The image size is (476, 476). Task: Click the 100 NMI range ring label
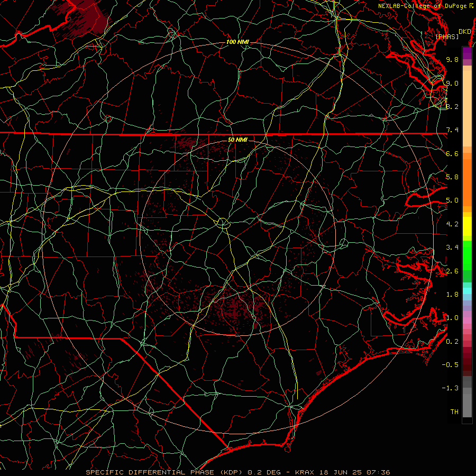tap(237, 42)
